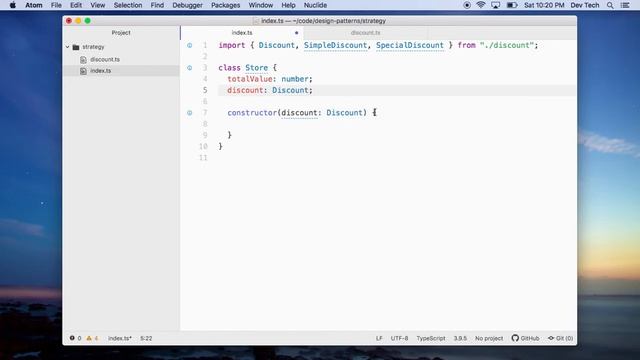This screenshot has height=360, width=640.
Task: Open the Window menu
Action: (x=261, y=5)
